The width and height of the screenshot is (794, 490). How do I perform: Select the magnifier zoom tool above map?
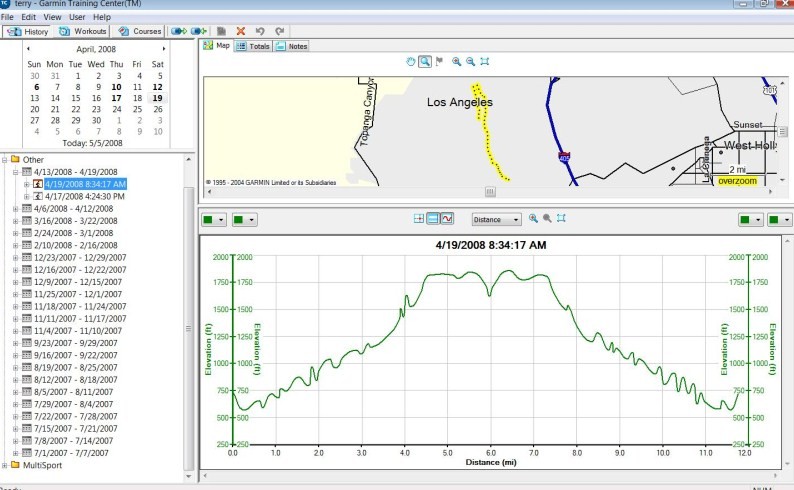click(x=425, y=62)
